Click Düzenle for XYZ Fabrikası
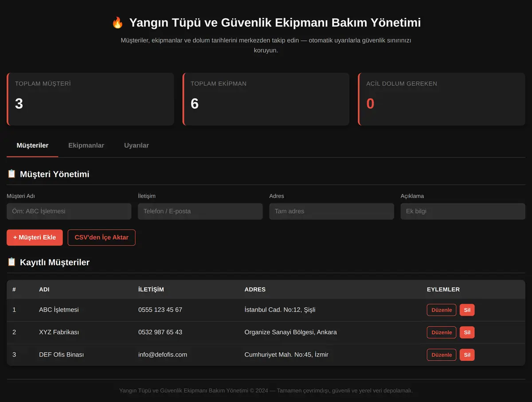This screenshot has width=532, height=402. tap(442, 332)
